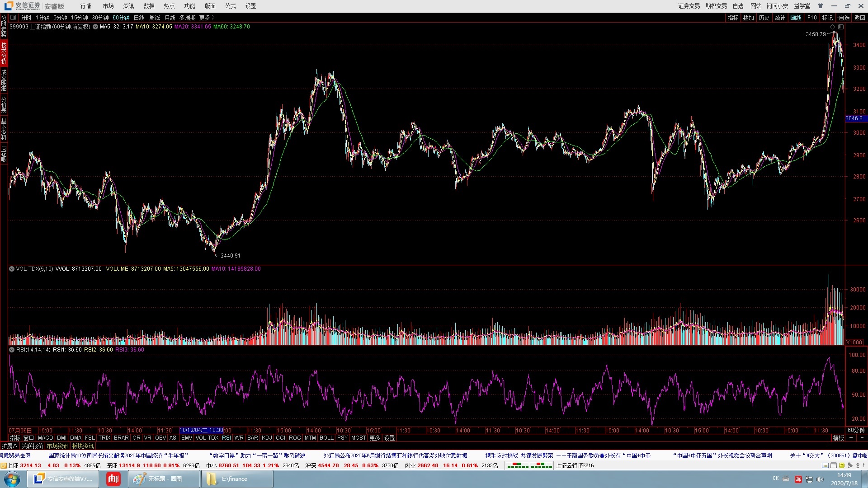
Task: Open the Paint window from the taskbar
Action: click(x=164, y=479)
